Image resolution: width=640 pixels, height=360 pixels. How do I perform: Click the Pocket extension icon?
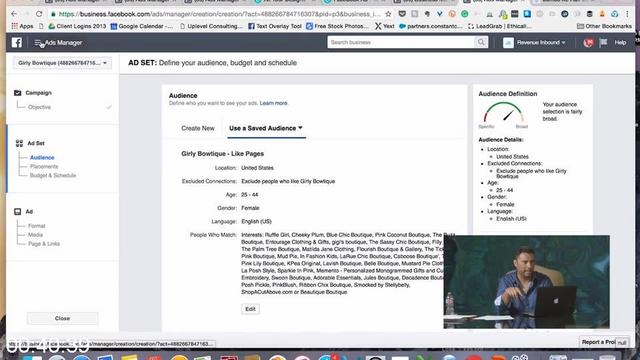coord(402,14)
